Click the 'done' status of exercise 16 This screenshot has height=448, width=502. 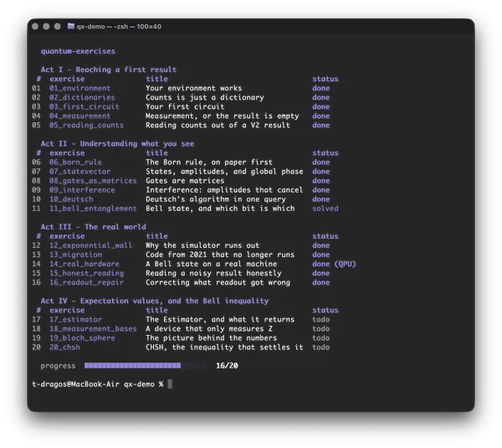click(320, 283)
